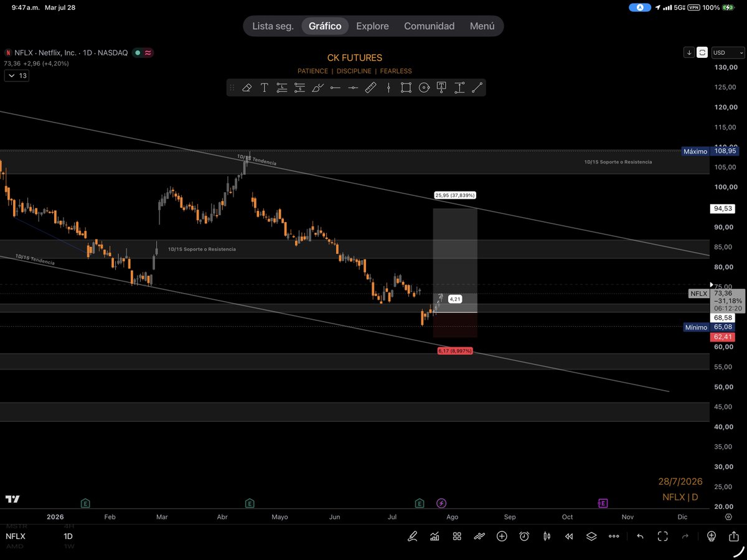The image size is (747, 560).
Task: Open the Comunidad tab
Action: (x=429, y=26)
